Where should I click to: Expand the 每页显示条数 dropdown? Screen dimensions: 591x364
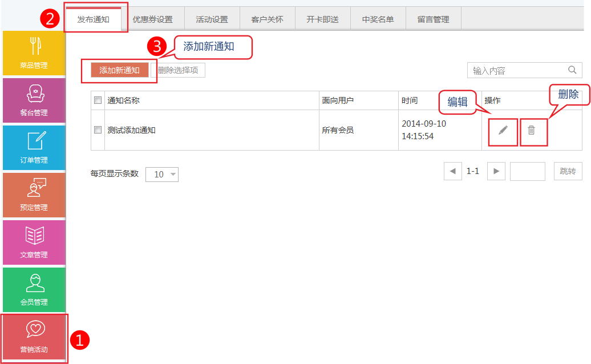162,175
